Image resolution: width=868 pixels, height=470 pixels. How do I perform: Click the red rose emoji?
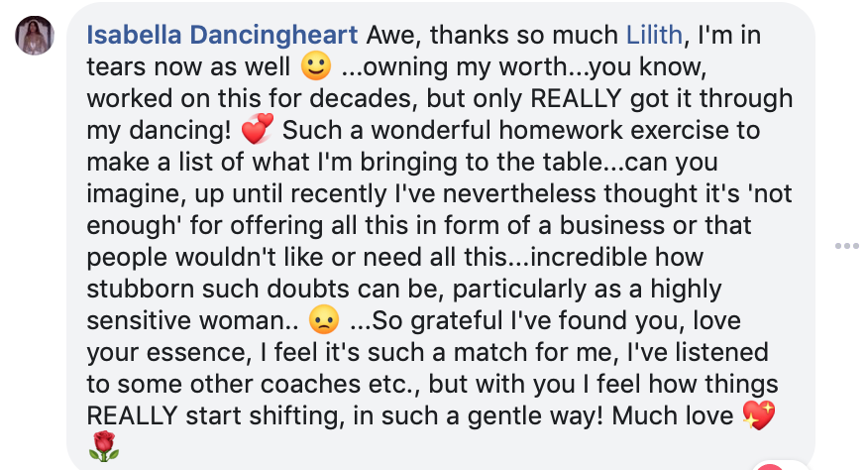click(103, 449)
